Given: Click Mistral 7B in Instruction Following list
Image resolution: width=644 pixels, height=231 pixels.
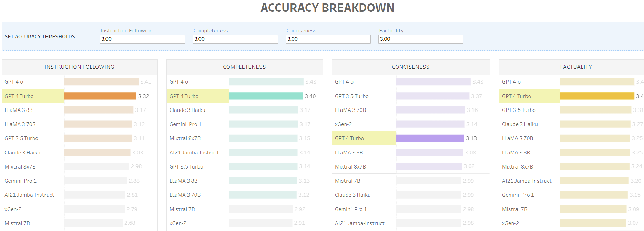Looking at the screenshot, I should pyautogui.click(x=17, y=223).
